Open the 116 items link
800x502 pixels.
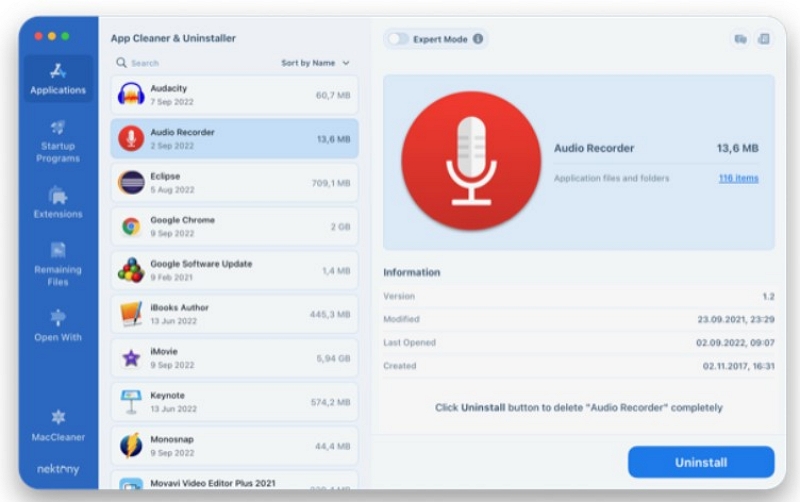coord(738,178)
